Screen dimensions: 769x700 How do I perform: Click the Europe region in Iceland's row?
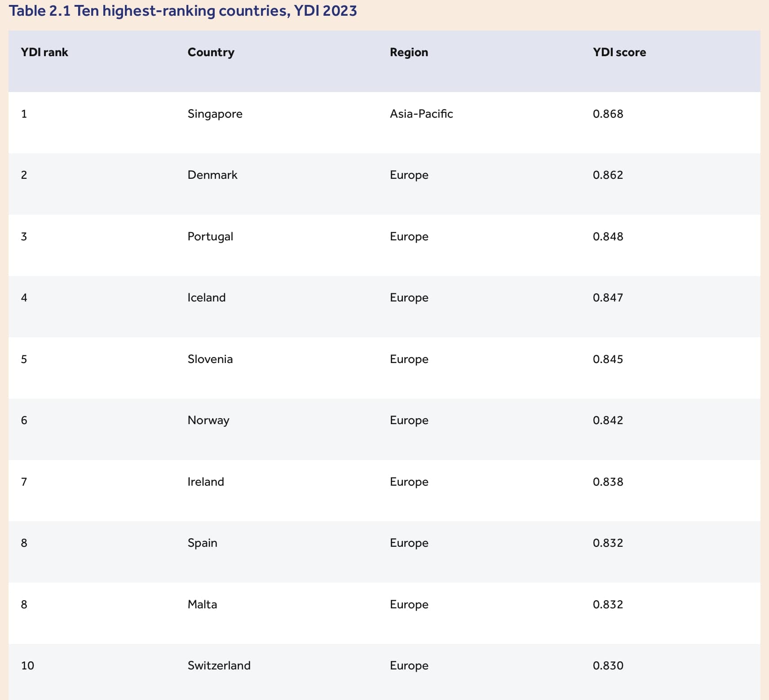pyautogui.click(x=409, y=298)
